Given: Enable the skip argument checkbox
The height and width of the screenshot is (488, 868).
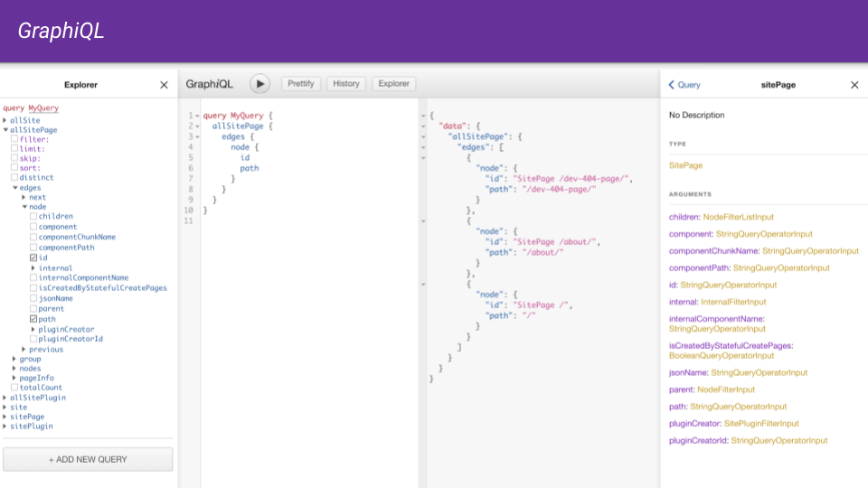Looking at the screenshot, I should click(14, 157).
